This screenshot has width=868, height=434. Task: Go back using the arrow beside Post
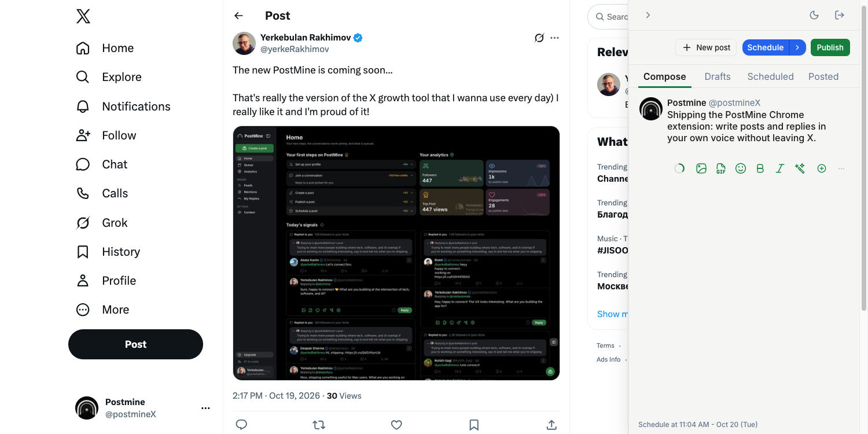point(238,16)
